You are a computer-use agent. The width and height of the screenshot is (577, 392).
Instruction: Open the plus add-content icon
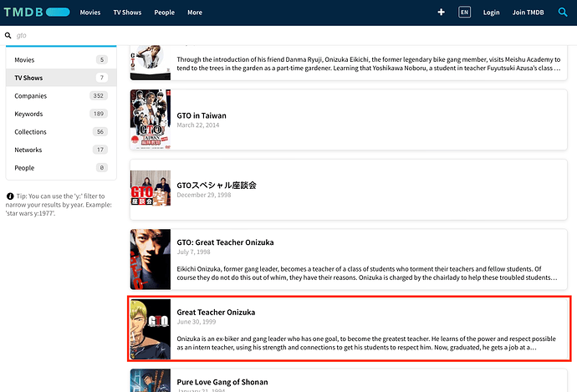click(x=442, y=13)
